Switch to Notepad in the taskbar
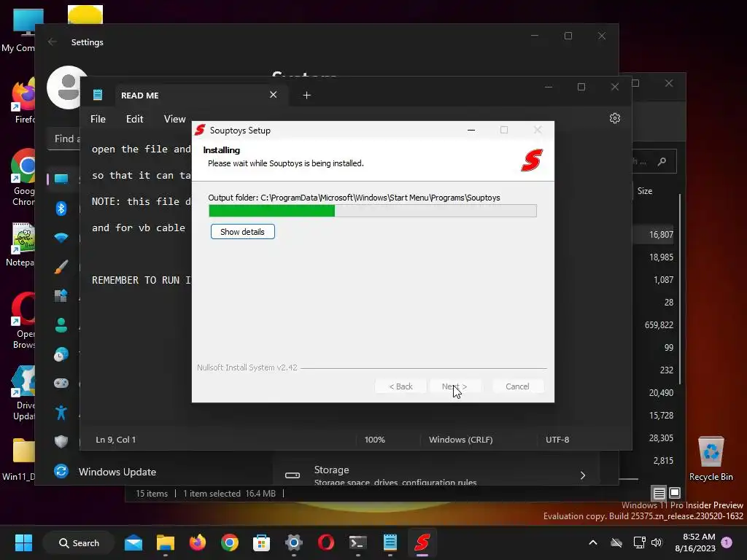This screenshot has height=560, width=747. coord(390,542)
